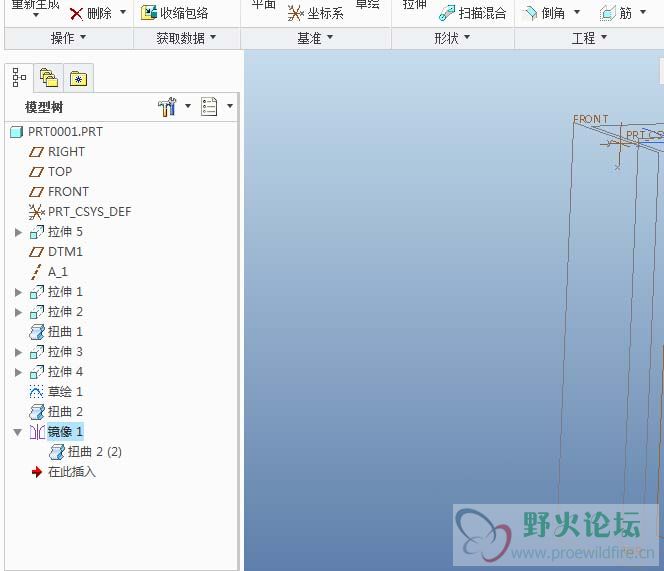Expand the 拉伸 4 feature node
Viewport: 664px width, 571px height.
pyautogui.click(x=18, y=372)
